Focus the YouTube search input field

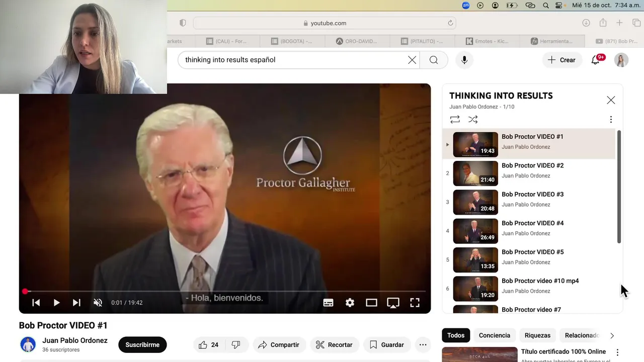(x=294, y=60)
